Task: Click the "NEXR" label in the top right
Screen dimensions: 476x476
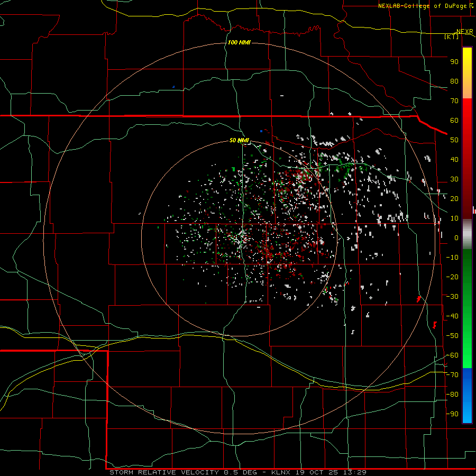Action: click(x=465, y=32)
